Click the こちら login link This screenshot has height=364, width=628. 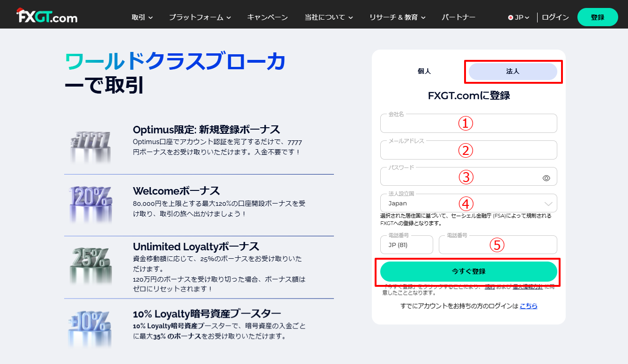click(530, 306)
